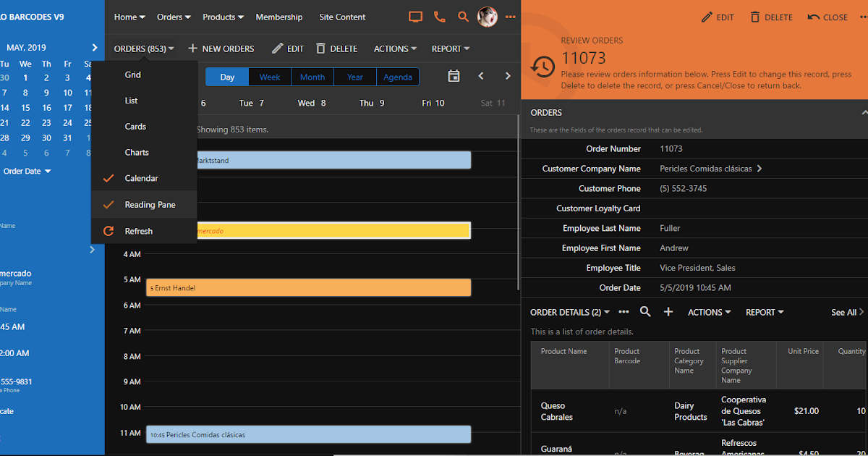Open search using the magnifier in the navbar
Image resolution: width=868 pixels, height=456 pixels.
(x=463, y=17)
